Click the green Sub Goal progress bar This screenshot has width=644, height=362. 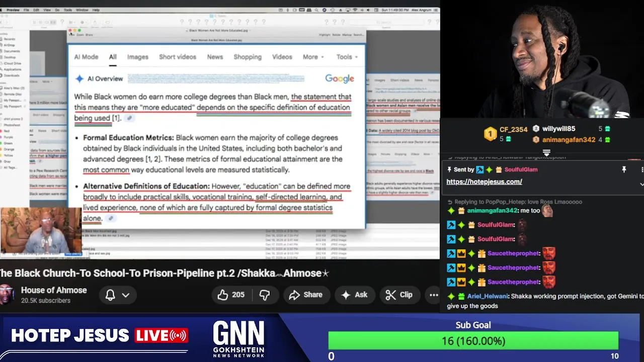473,341
